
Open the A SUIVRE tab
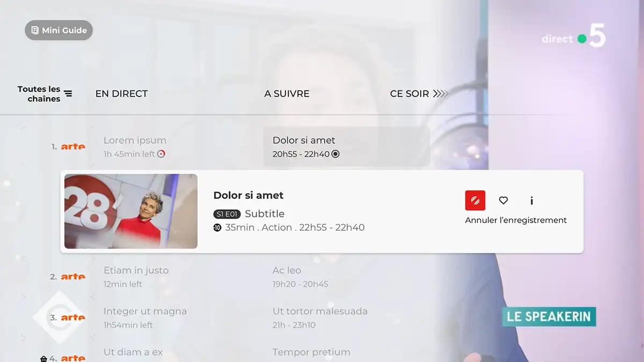pos(287,93)
